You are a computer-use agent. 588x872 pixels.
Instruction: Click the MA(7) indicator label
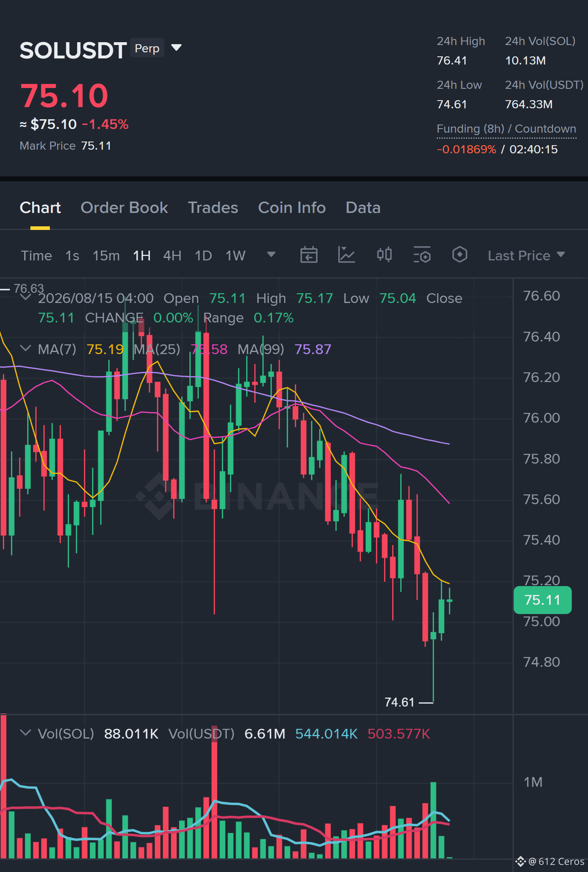57,349
